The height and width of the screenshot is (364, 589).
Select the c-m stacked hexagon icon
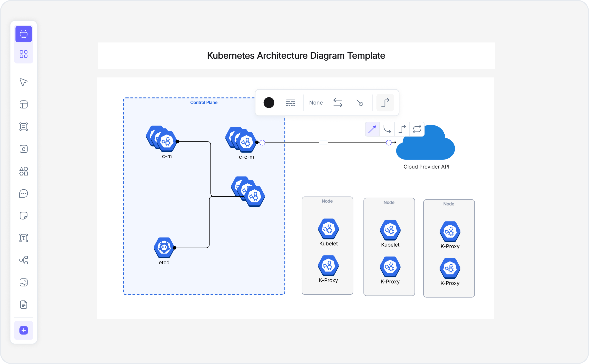tap(162, 139)
